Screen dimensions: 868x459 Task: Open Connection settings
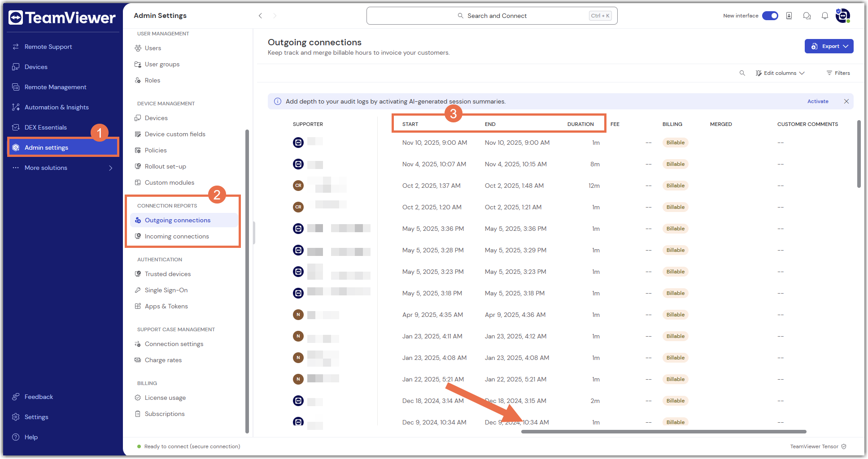pos(174,344)
